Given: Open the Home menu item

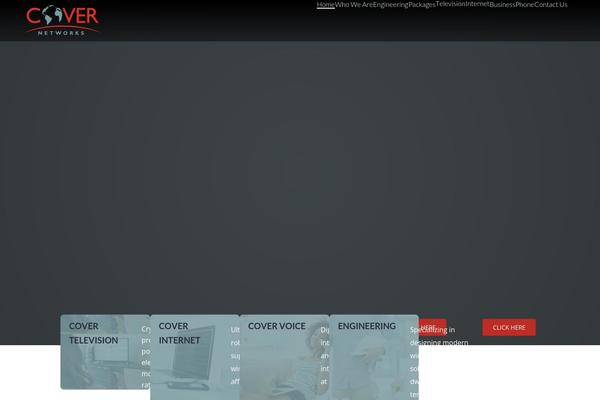Looking at the screenshot, I should coord(326,5).
